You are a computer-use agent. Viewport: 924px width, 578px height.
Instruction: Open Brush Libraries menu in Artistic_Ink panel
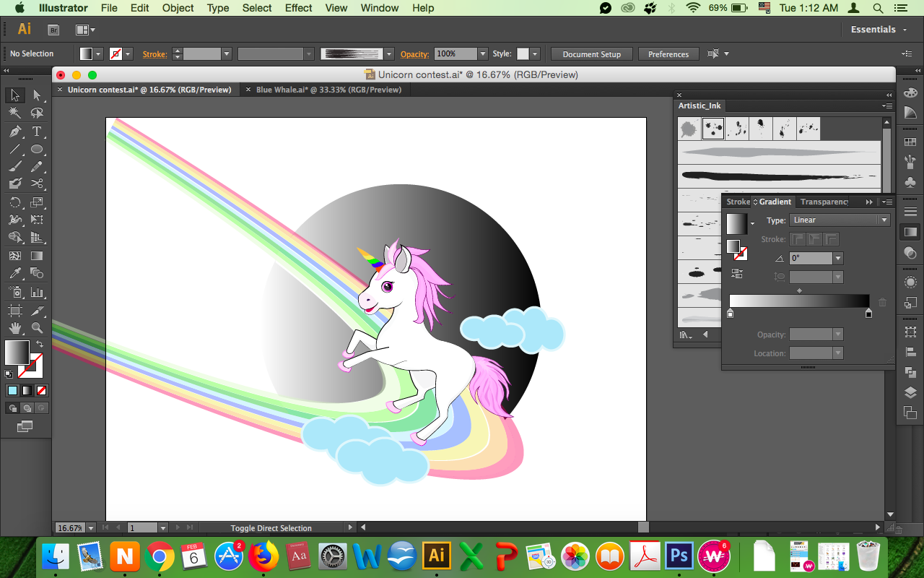coord(685,335)
